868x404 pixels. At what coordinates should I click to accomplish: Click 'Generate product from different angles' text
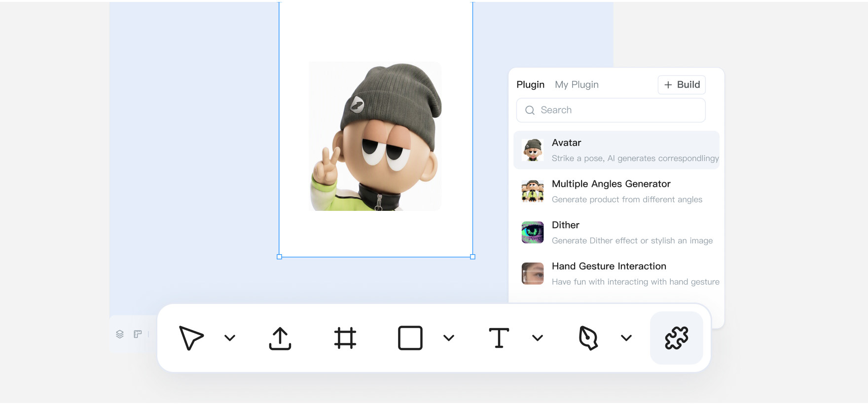point(627,200)
